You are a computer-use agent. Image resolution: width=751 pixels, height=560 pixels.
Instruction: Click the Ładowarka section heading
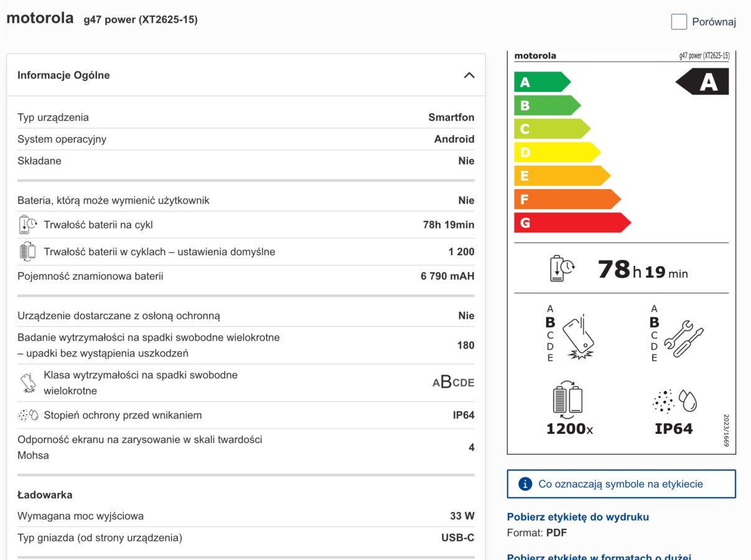tap(45, 495)
